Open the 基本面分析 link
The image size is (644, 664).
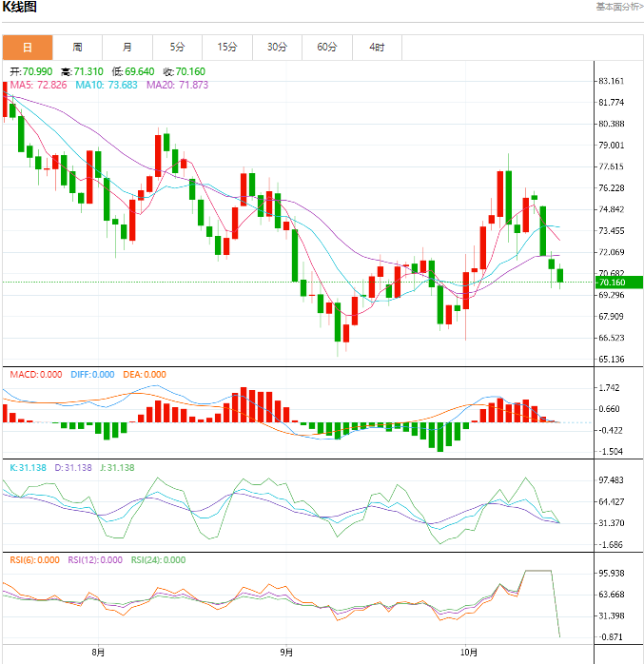(619, 7)
